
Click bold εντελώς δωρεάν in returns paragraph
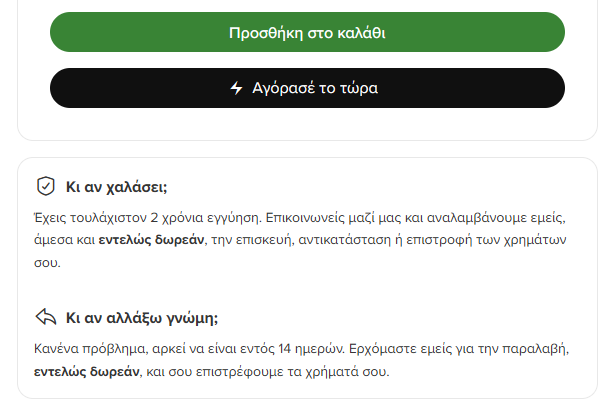pyautogui.click(x=87, y=372)
